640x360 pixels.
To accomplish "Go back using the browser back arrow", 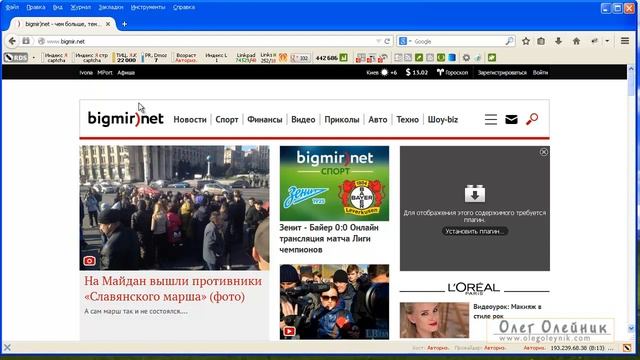I will (x=12, y=41).
